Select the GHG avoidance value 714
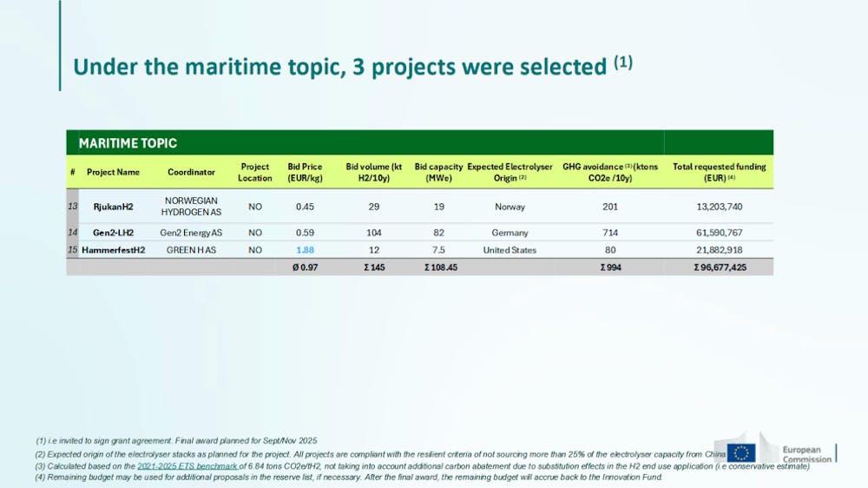The image size is (868, 488). point(610,233)
